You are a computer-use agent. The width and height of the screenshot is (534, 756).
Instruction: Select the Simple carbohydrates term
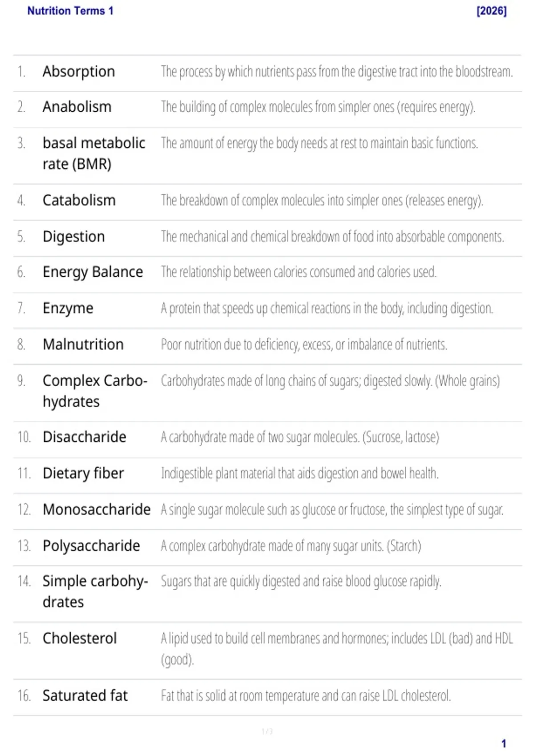tap(95, 591)
